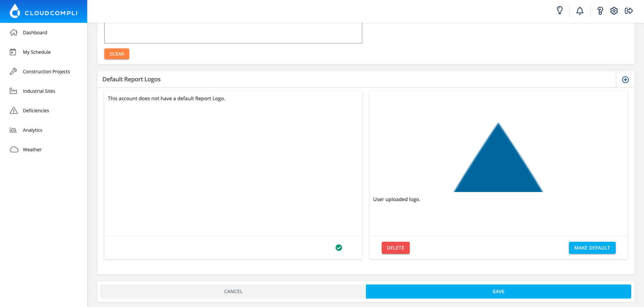Delete the user uploaded logo

coord(396,248)
